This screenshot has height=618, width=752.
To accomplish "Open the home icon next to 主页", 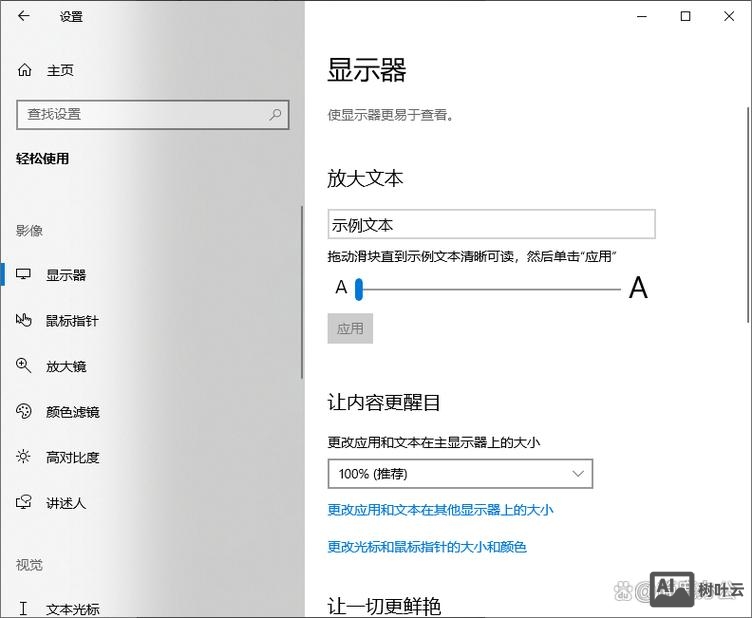I will (x=24, y=70).
